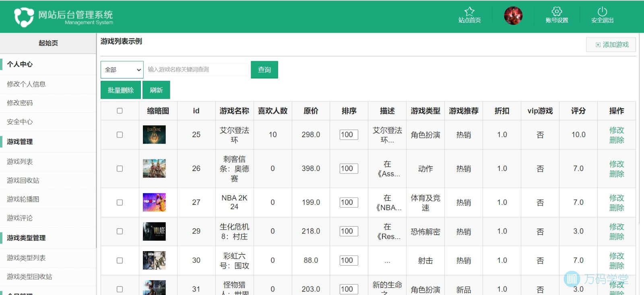This screenshot has width=644, height=295.
Task: Open 生化危机8 Village thumbnail image
Action: 154,231
